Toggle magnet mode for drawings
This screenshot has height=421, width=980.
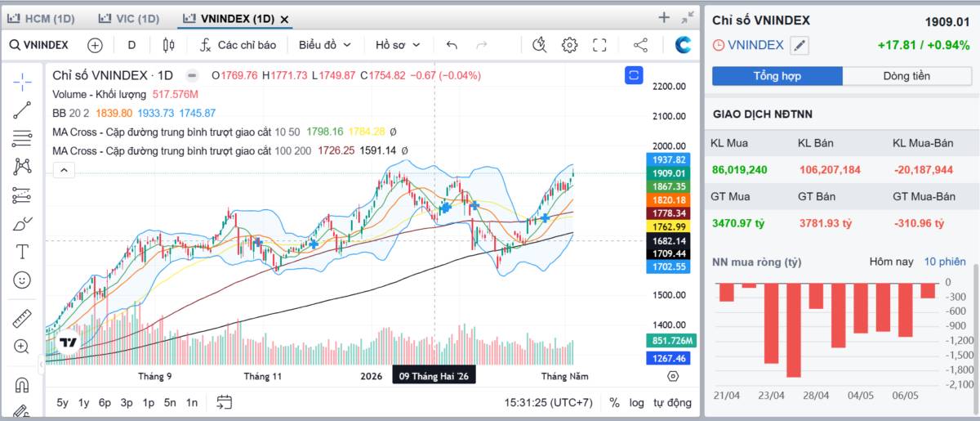[x=22, y=384]
